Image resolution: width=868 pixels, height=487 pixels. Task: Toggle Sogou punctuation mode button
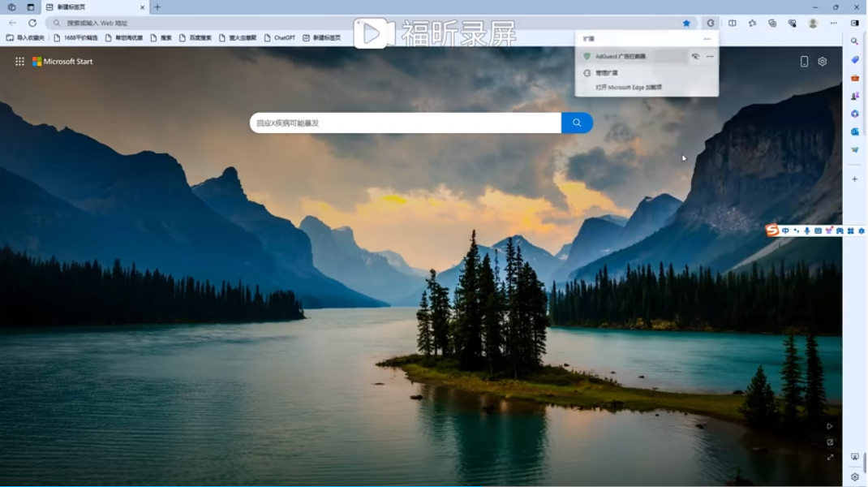tap(797, 231)
